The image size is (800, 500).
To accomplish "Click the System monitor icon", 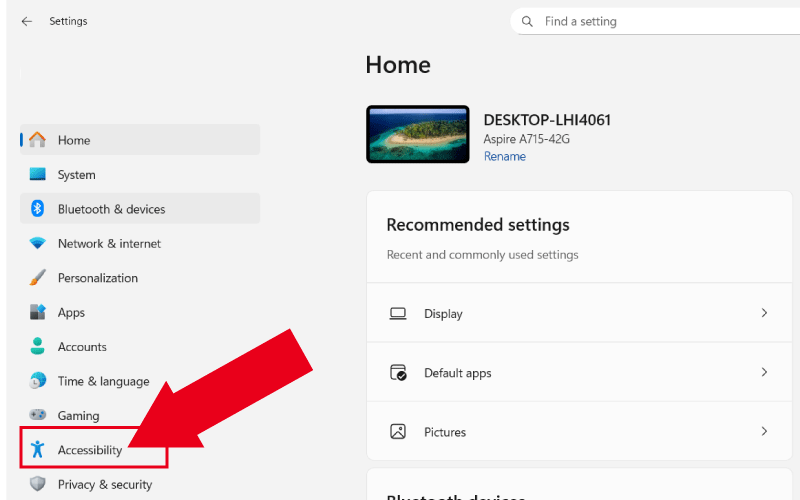I will pos(38,174).
